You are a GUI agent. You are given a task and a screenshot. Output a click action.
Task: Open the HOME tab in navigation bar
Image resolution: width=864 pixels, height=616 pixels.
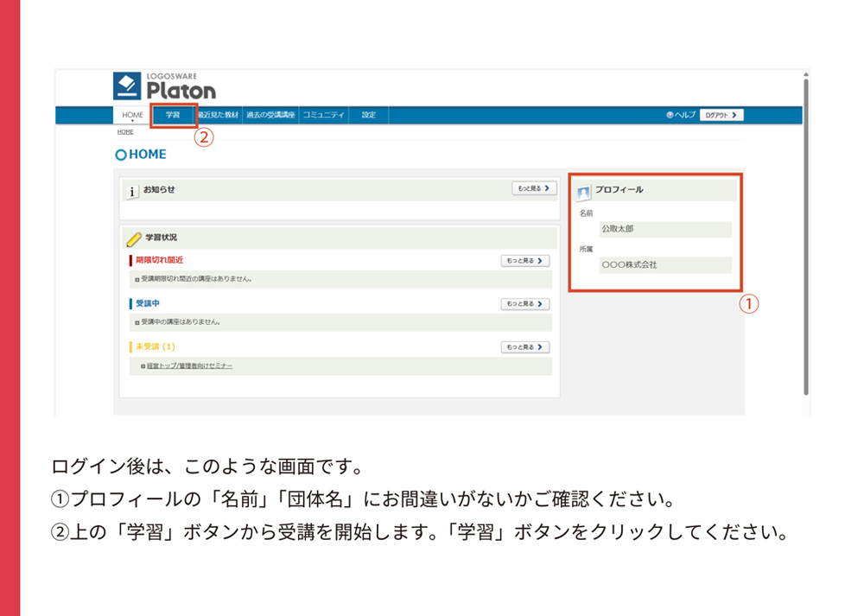[132, 115]
